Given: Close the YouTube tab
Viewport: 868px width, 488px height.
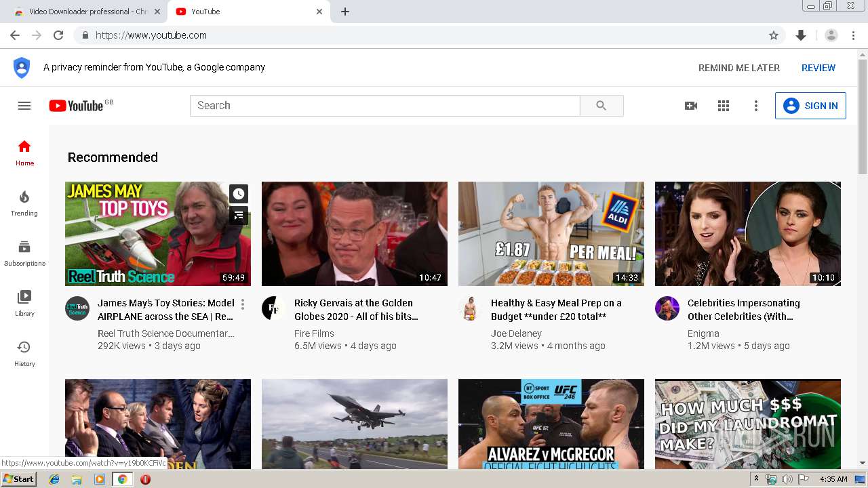Looking at the screenshot, I should point(319,12).
